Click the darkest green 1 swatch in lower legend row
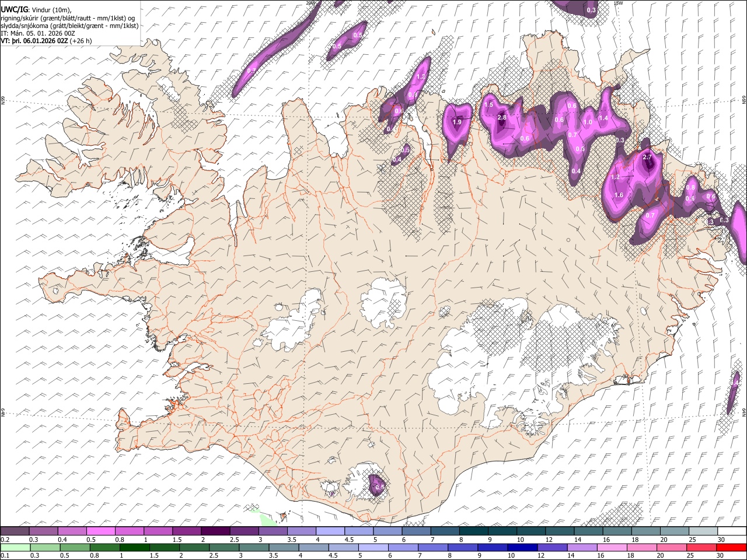The height and width of the screenshot is (560, 747). (135, 547)
